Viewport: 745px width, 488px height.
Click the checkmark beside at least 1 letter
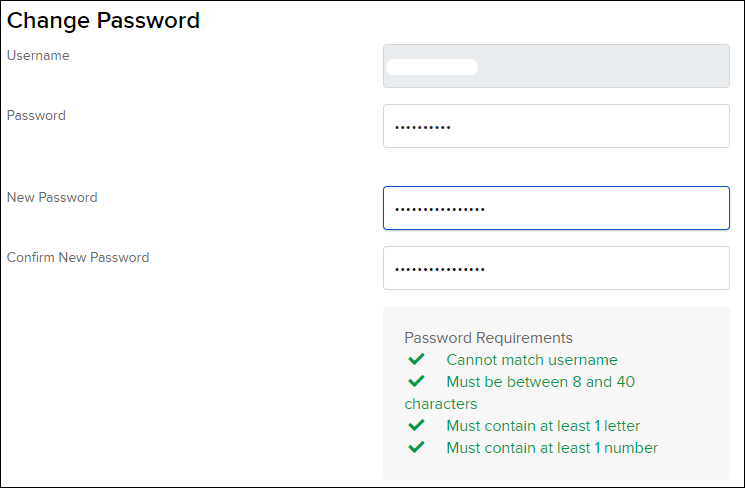[x=416, y=425]
